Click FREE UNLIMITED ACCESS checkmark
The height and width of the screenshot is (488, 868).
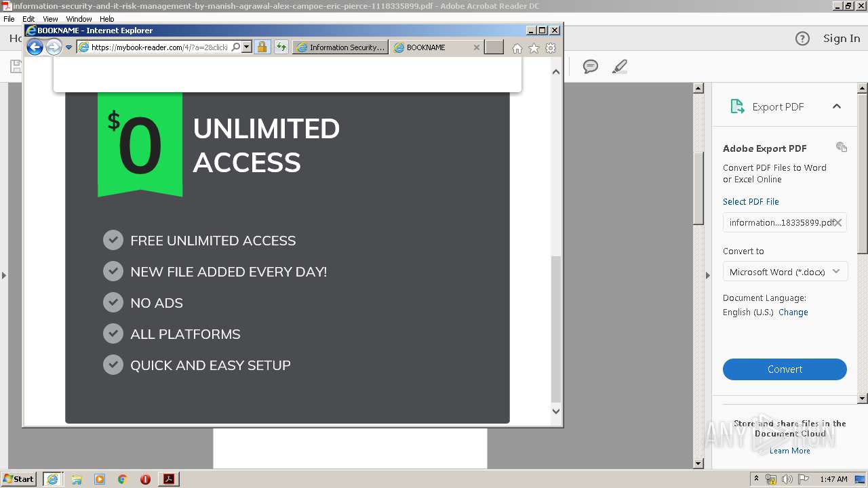[113, 240]
